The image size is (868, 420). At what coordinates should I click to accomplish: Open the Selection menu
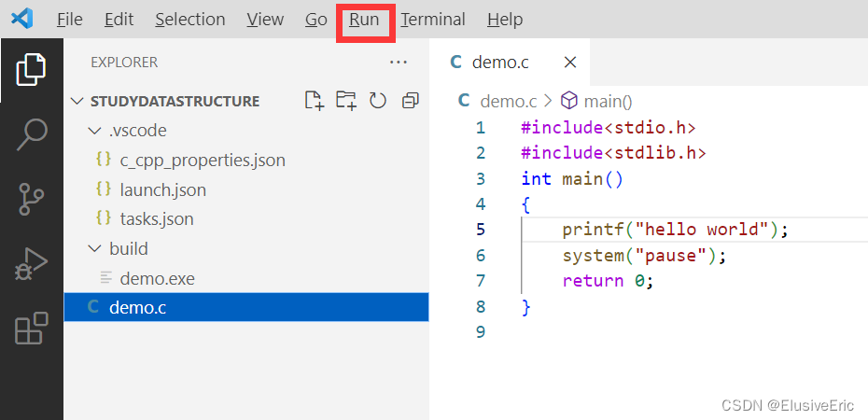click(189, 20)
